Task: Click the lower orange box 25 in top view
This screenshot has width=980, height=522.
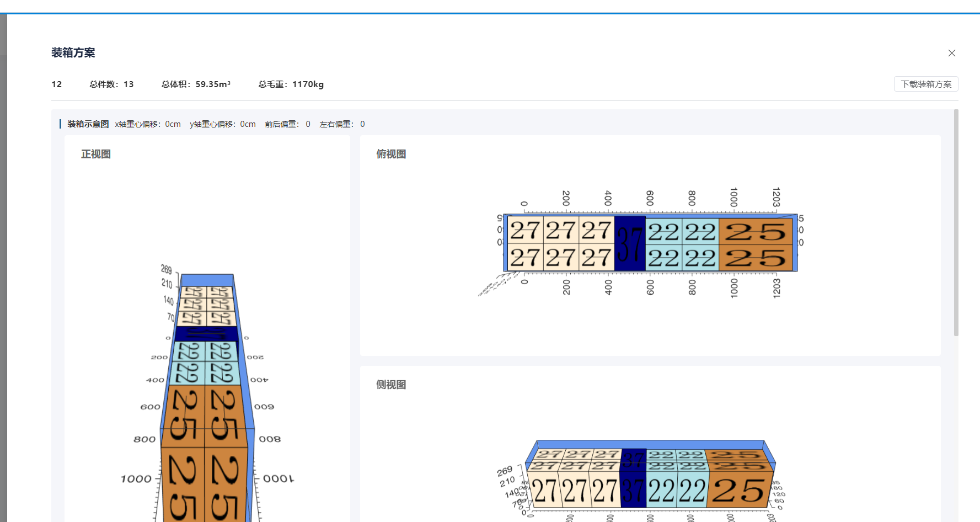Action: pyautogui.click(x=755, y=258)
